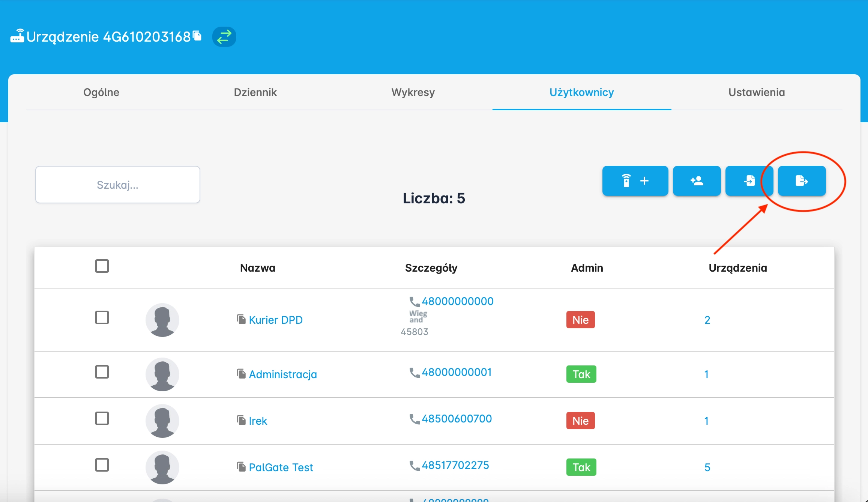Click copy icon beside Kurier DPD
The image size is (868, 502).
(x=241, y=319)
